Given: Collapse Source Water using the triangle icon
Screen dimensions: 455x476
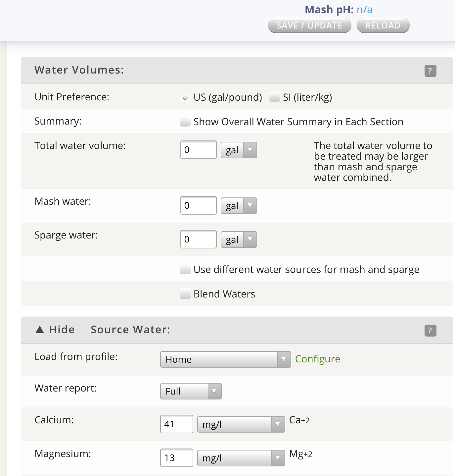Looking at the screenshot, I should pos(40,330).
